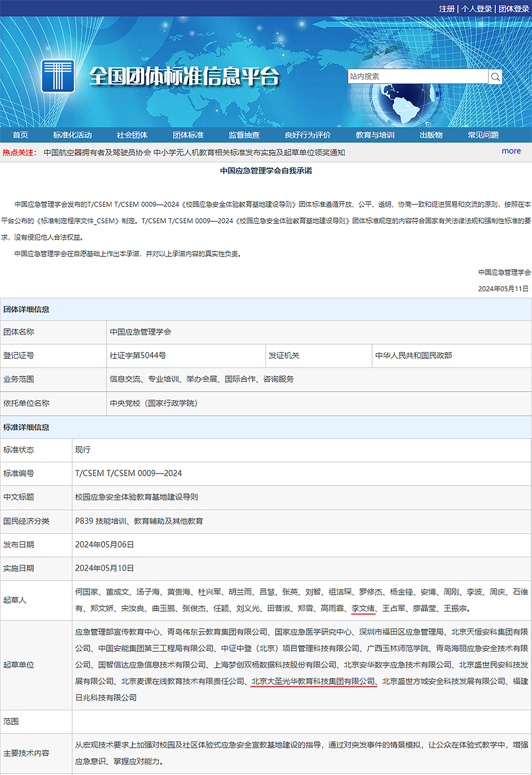Click the 国民经济分类 label cell
532x775 pixels.
pyautogui.click(x=36, y=521)
